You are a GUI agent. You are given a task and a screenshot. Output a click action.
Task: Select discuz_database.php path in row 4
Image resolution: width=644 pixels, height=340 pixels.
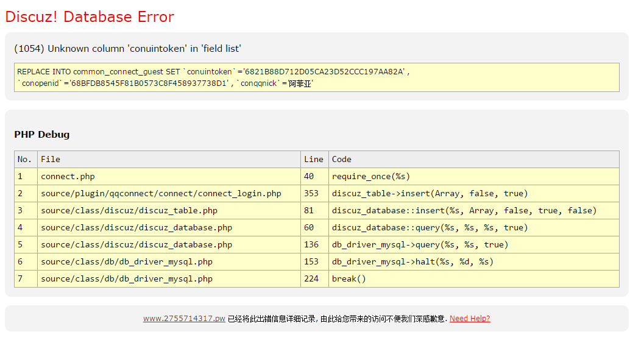pos(169,227)
